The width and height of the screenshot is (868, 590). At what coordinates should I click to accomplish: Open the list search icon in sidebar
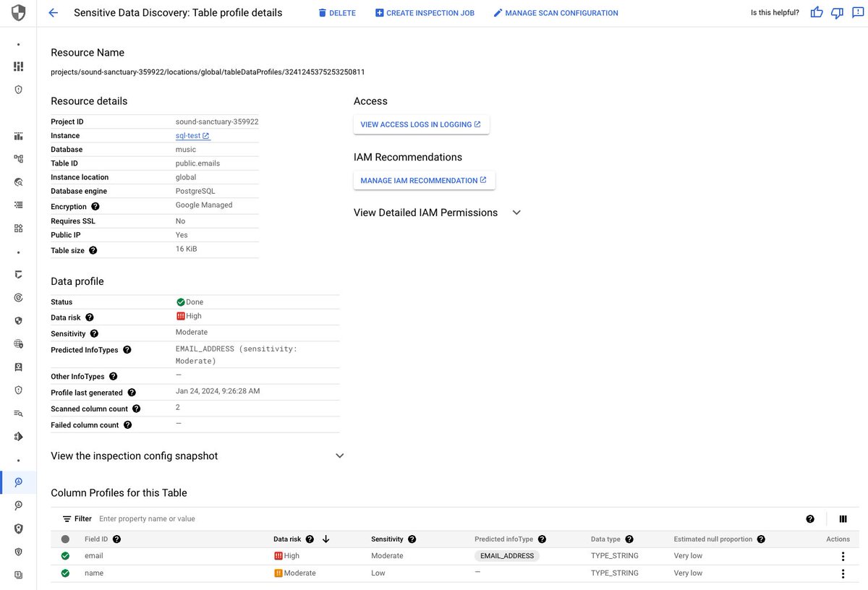(19, 414)
